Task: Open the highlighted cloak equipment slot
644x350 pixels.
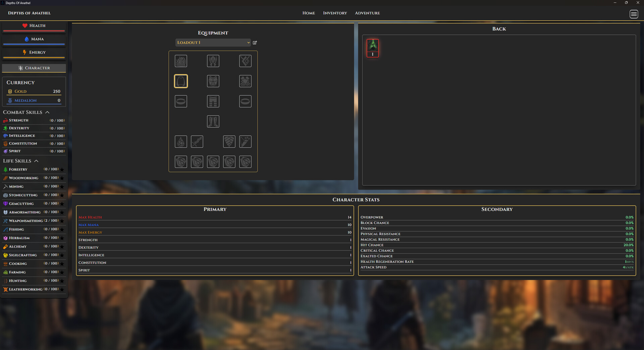Action: (x=181, y=81)
